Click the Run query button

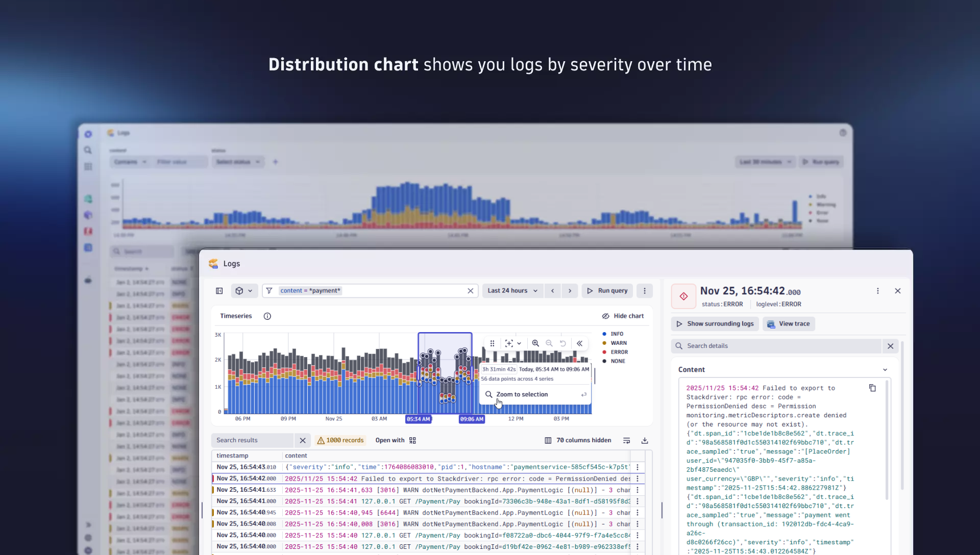click(607, 290)
